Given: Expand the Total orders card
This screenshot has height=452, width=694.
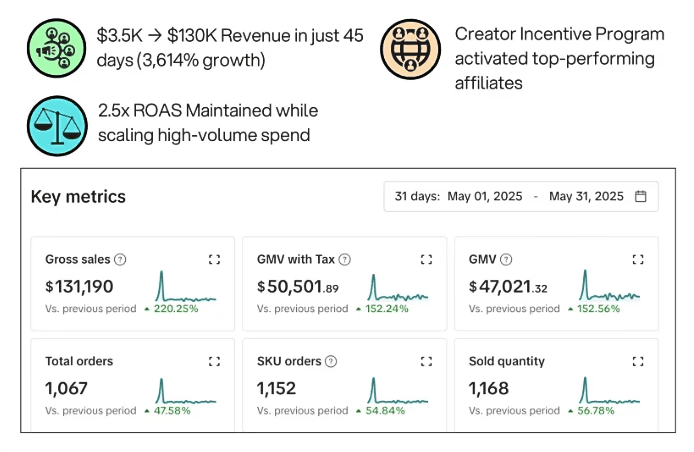Looking at the screenshot, I should coord(214,361).
